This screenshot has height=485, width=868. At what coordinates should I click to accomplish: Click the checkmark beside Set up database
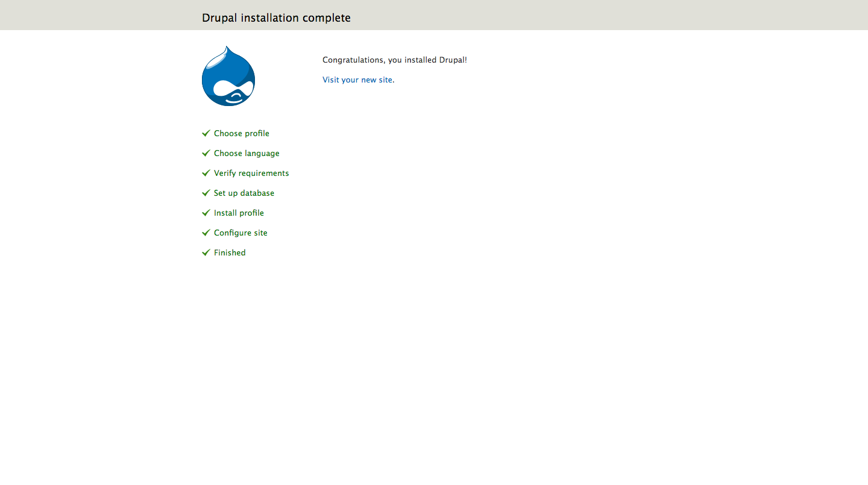pyautogui.click(x=206, y=193)
